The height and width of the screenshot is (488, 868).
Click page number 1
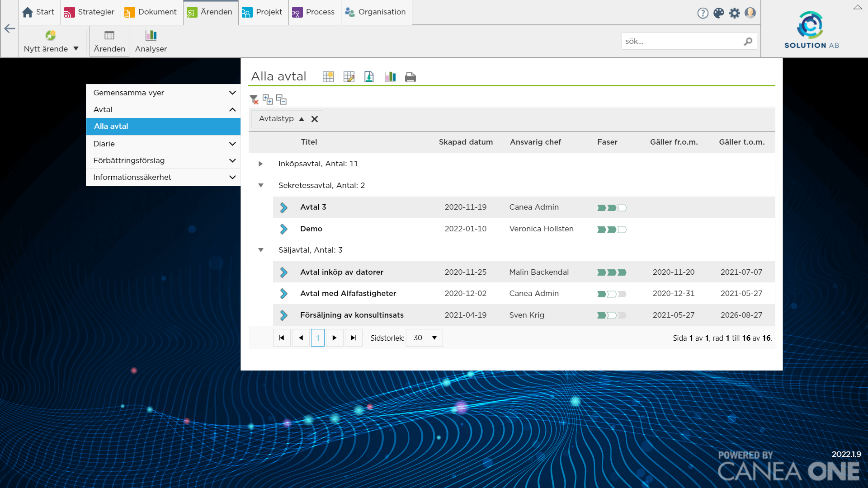coord(318,338)
